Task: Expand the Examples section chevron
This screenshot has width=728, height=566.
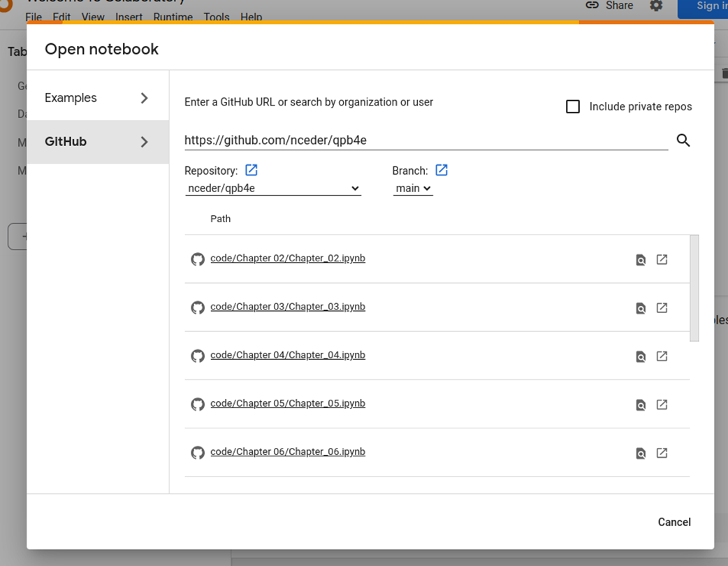Action: [144, 99]
